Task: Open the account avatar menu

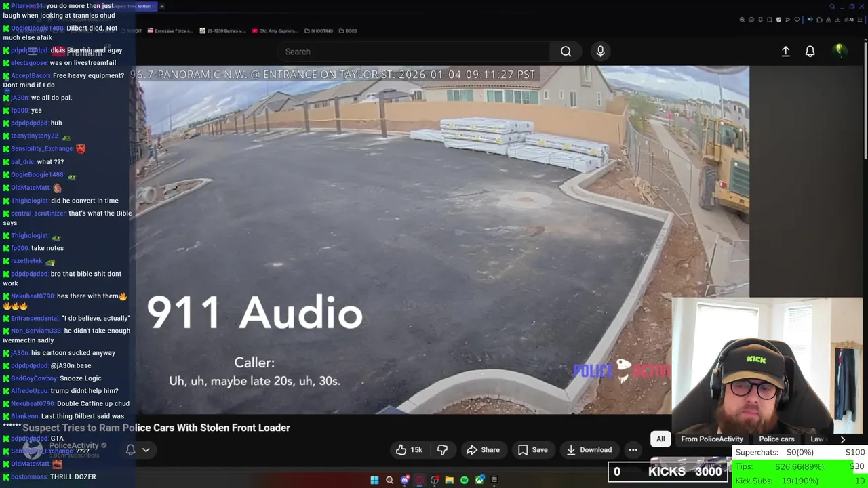Action: (839, 51)
